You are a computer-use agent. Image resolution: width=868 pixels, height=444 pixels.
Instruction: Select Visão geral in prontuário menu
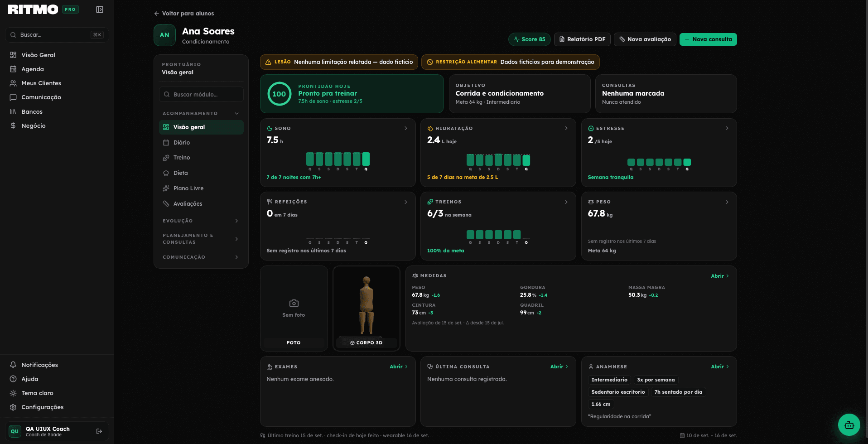click(201, 127)
